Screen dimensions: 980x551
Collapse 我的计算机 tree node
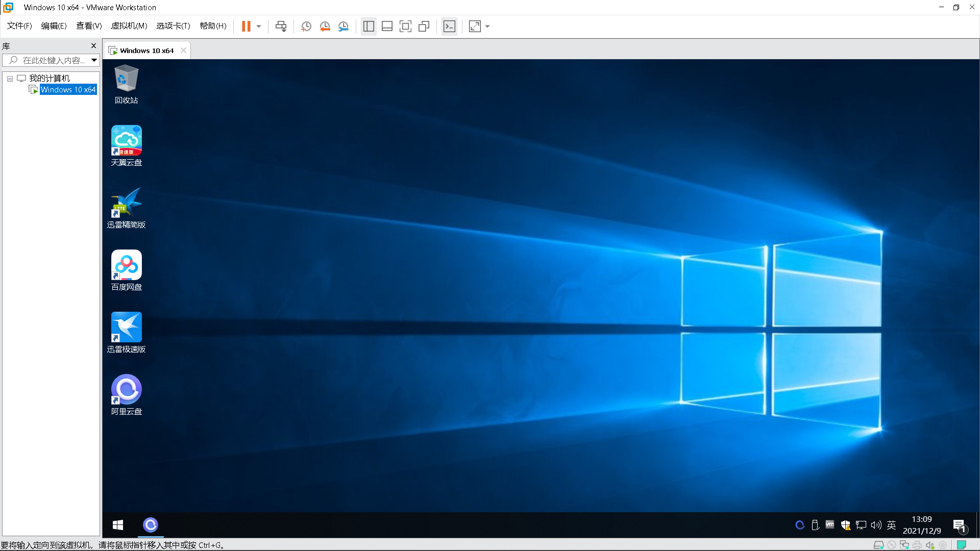[10, 79]
